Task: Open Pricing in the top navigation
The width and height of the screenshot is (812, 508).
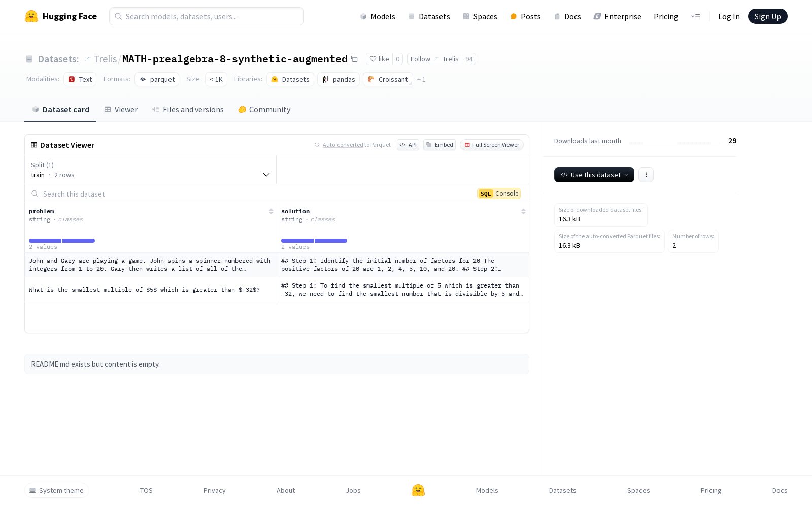Action: click(x=666, y=16)
